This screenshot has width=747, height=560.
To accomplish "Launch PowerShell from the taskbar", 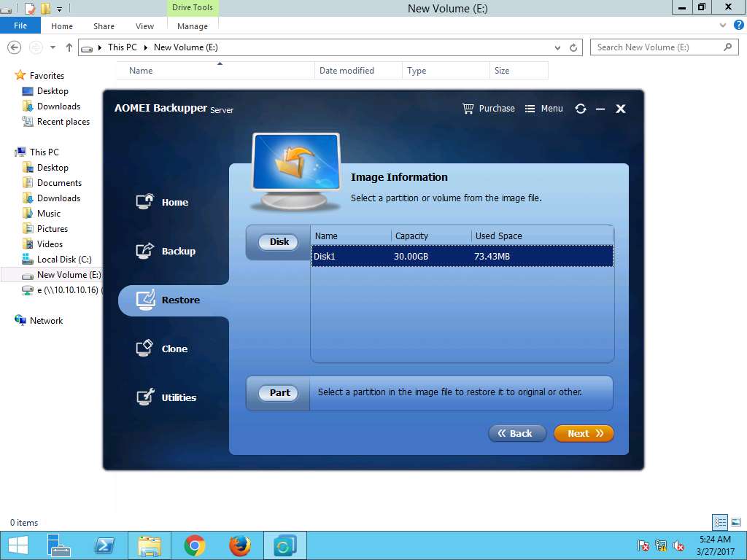I will pyautogui.click(x=104, y=545).
